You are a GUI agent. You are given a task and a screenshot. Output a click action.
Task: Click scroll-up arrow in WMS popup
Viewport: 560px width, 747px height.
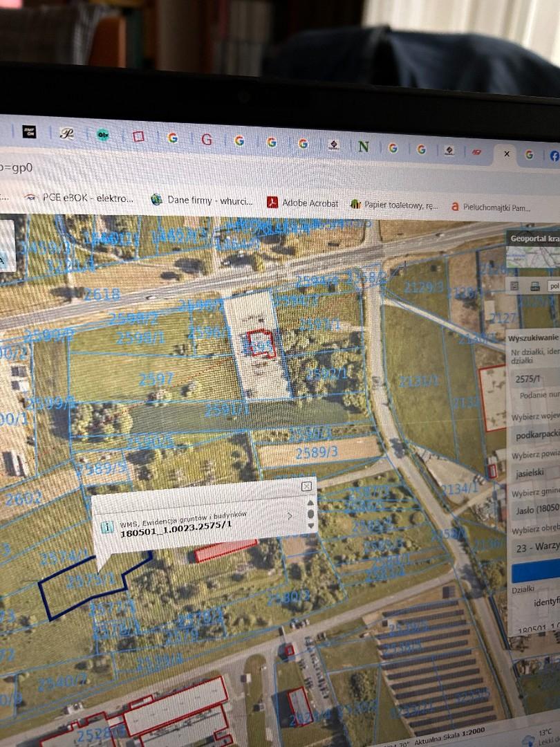(x=310, y=503)
